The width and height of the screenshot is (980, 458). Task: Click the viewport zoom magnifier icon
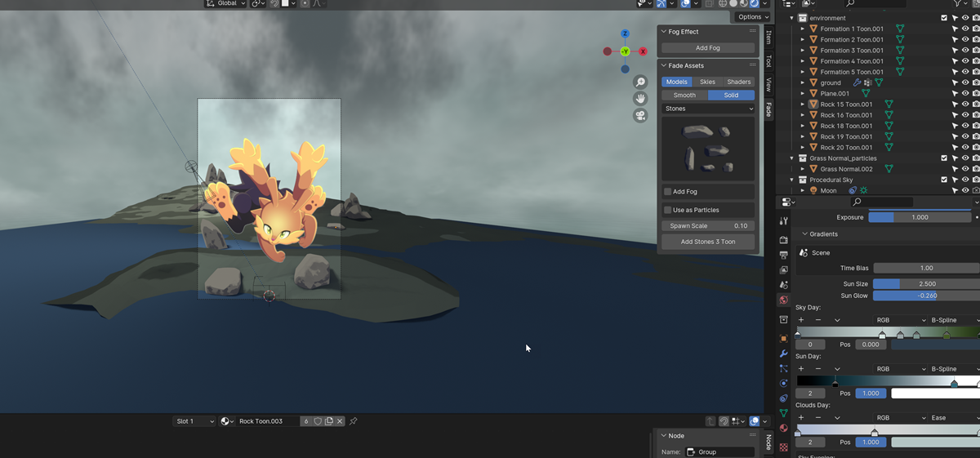[x=641, y=82]
